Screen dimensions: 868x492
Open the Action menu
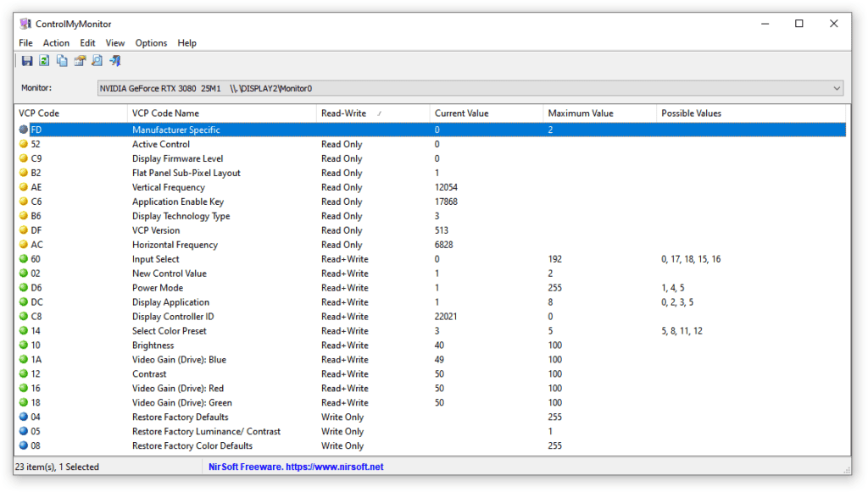[56, 43]
